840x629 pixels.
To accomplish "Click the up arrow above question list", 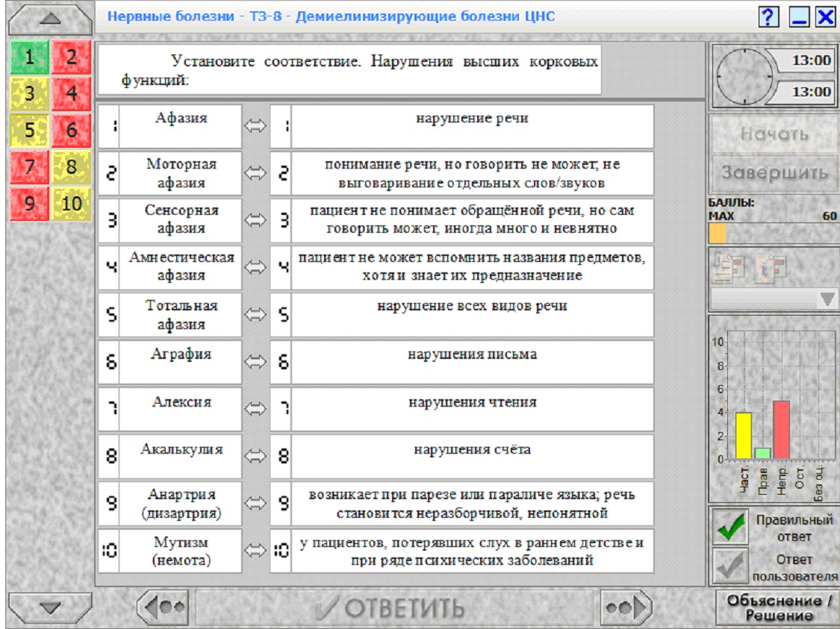I will pyautogui.click(x=50, y=19).
